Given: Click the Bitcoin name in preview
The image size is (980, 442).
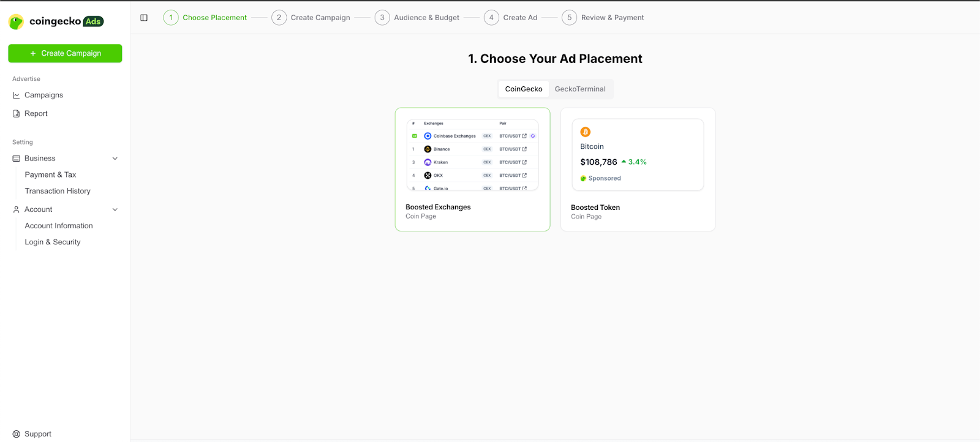Looking at the screenshot, I should coord(592,147).
